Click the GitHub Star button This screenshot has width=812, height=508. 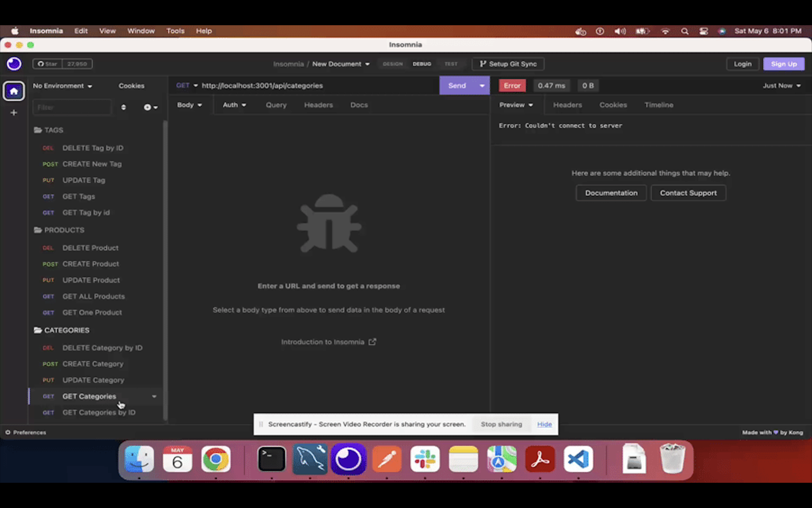[47, 64]
